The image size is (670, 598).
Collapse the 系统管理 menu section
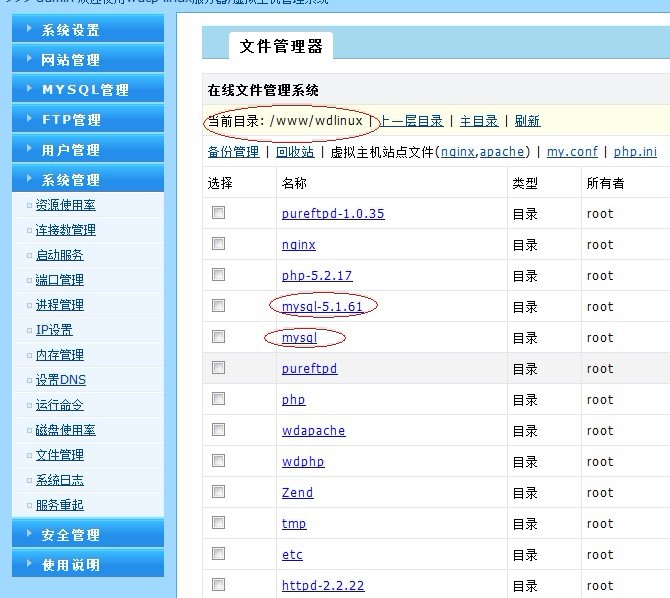coord(88,179)
